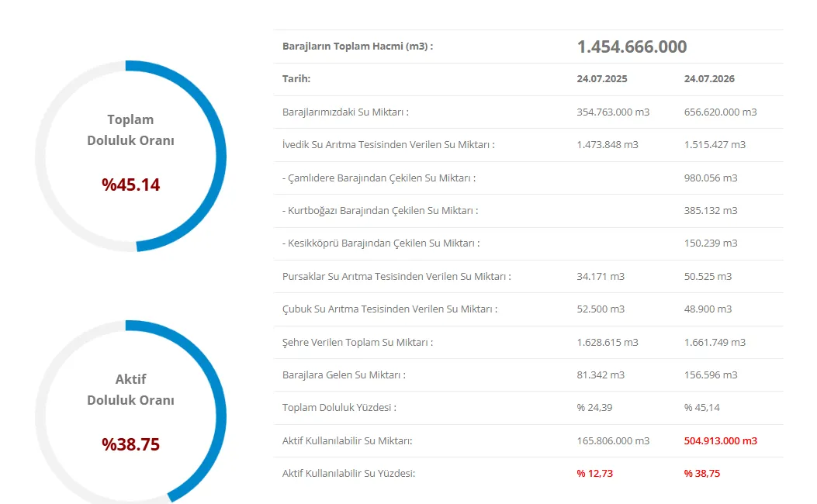
Task: Click the Kesikköprü Barajından Çekilen row label
Action: [381, 243]
